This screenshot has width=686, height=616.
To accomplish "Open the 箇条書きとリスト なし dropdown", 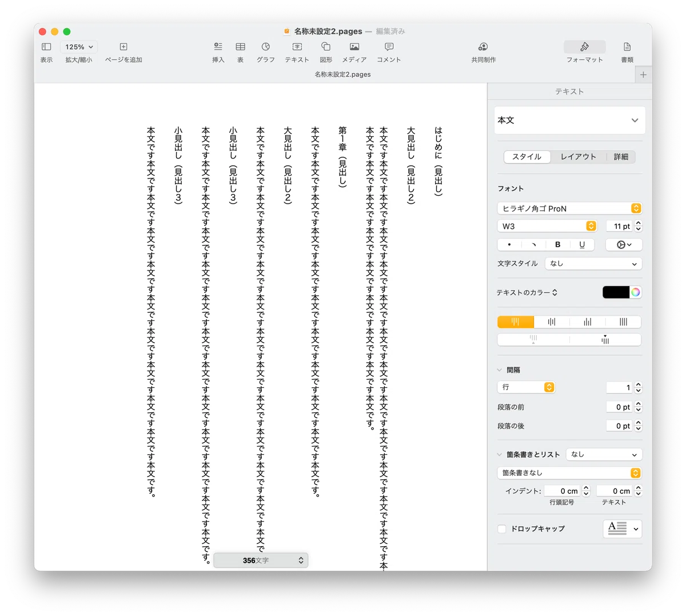I will [x=604, y=454].
